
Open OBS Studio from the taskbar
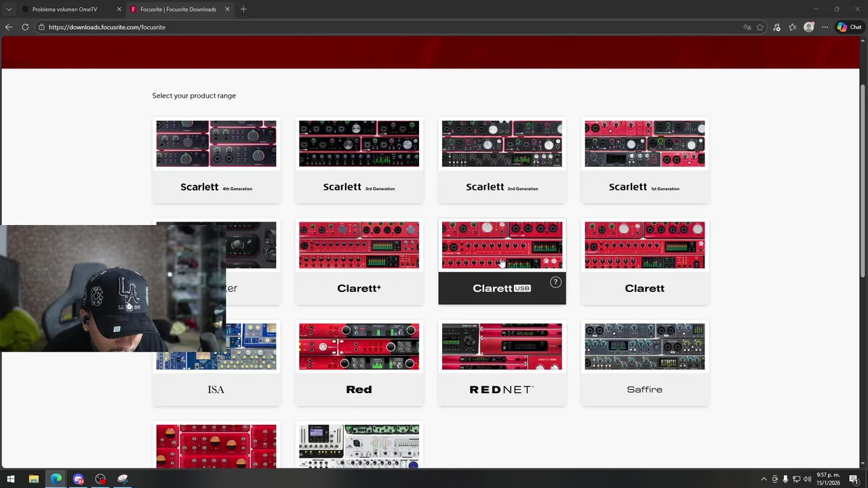click(100, 479)
